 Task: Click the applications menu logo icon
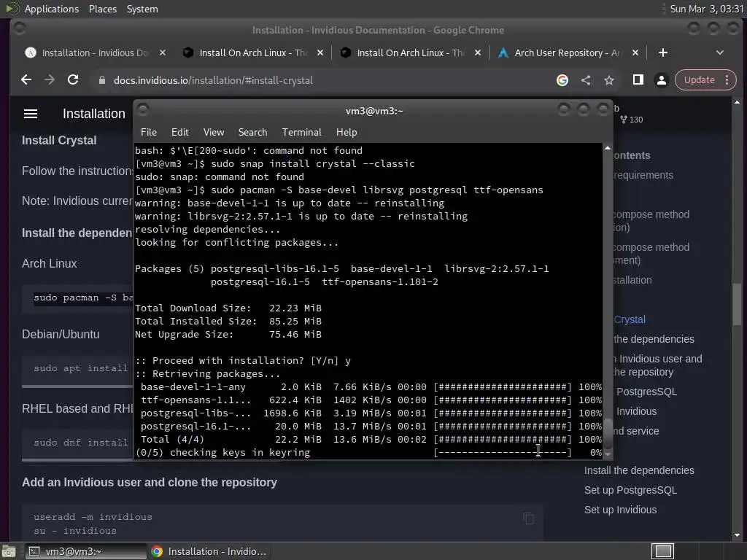click(x=12, y=9)
